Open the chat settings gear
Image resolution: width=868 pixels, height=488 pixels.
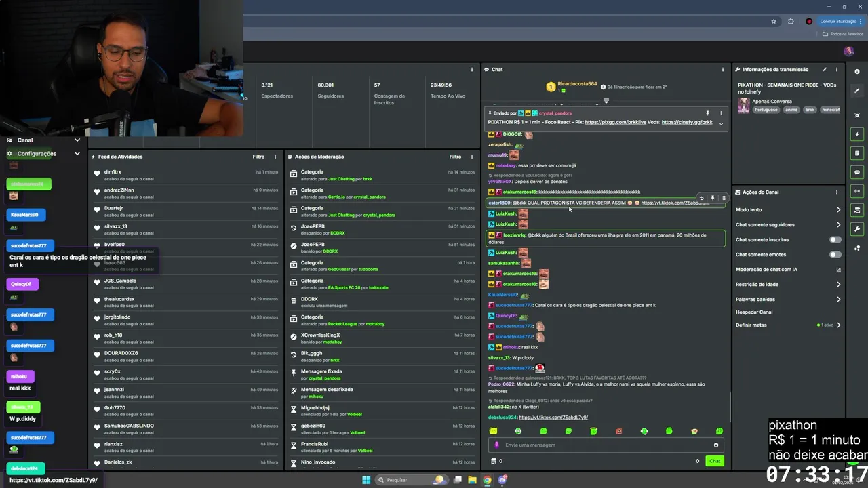coord(697,461)
